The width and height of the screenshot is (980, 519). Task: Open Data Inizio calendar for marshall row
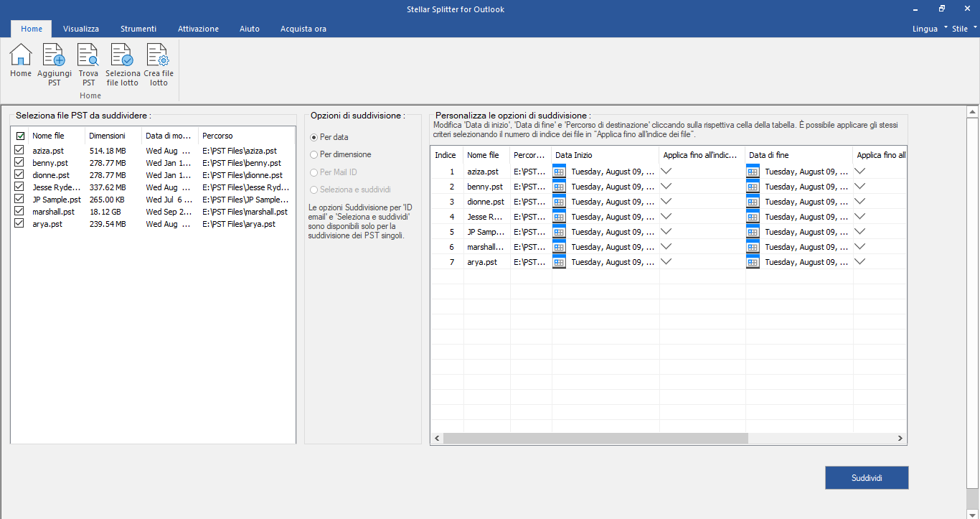pos(559,247)
